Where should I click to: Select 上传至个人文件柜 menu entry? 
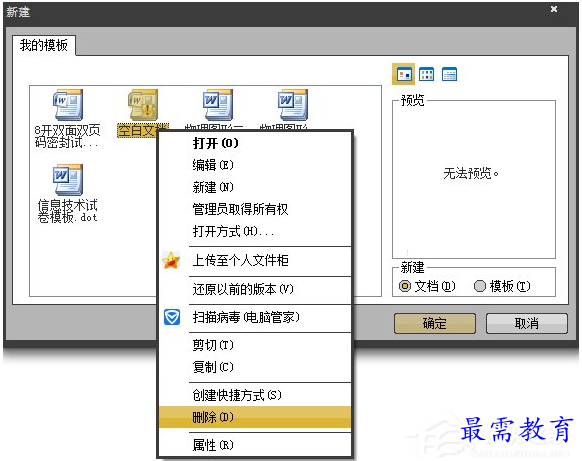point(255,260)
